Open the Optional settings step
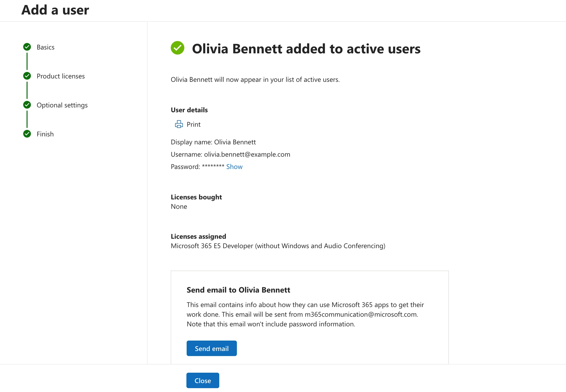Screen dimensions: 566x392 click(x=62, y=105)
